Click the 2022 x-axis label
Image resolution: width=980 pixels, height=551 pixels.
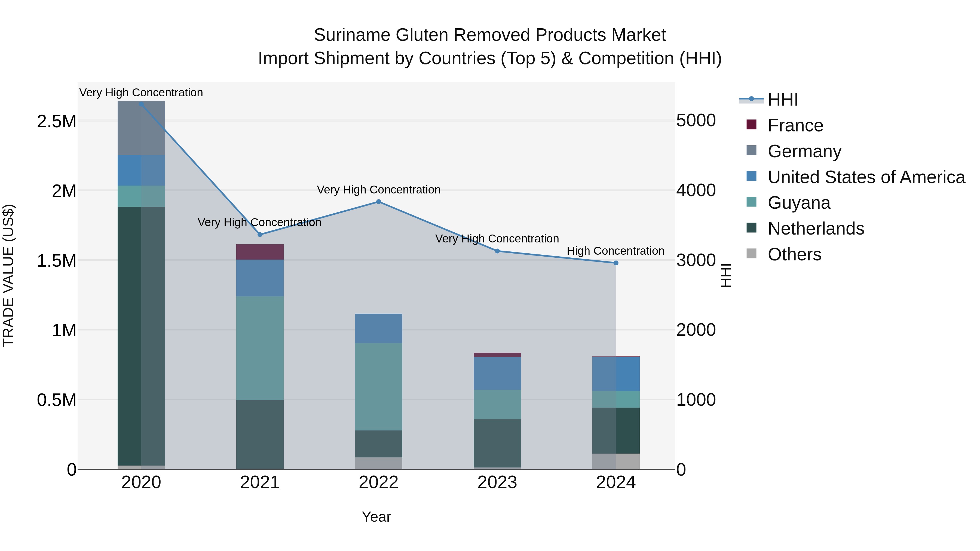(x=379, y=482)
